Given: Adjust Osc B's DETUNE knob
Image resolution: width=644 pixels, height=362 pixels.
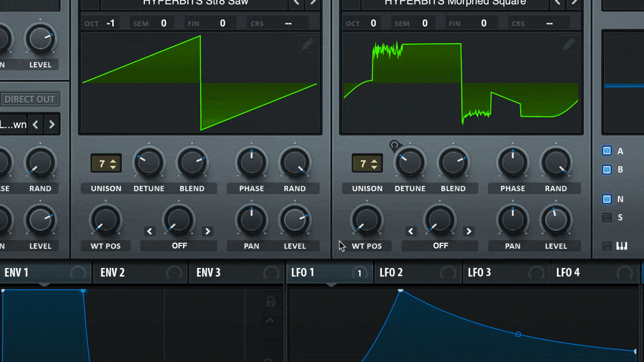Looking at the screenshot, I should point(410,163).
